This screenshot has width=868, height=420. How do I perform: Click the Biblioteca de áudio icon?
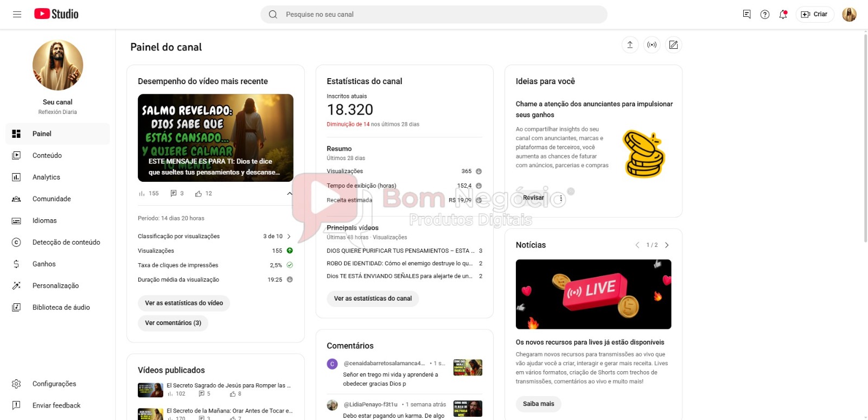pos(16,307)
